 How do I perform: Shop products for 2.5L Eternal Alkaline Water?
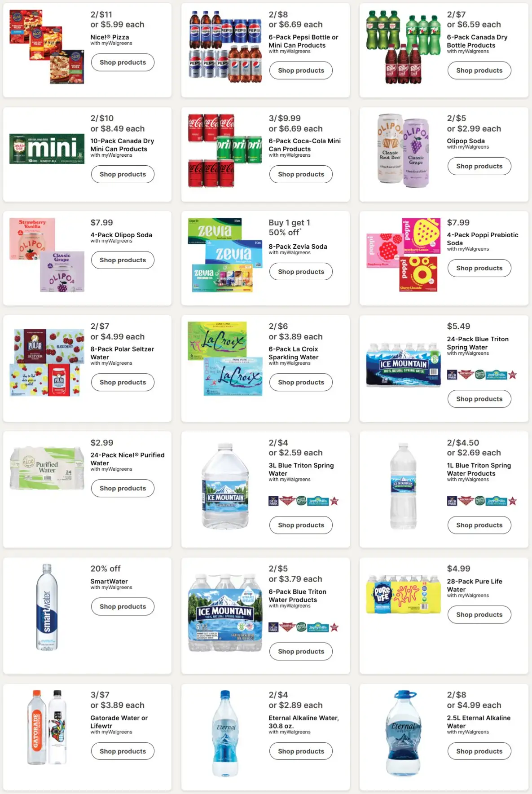tap(479, 751)
